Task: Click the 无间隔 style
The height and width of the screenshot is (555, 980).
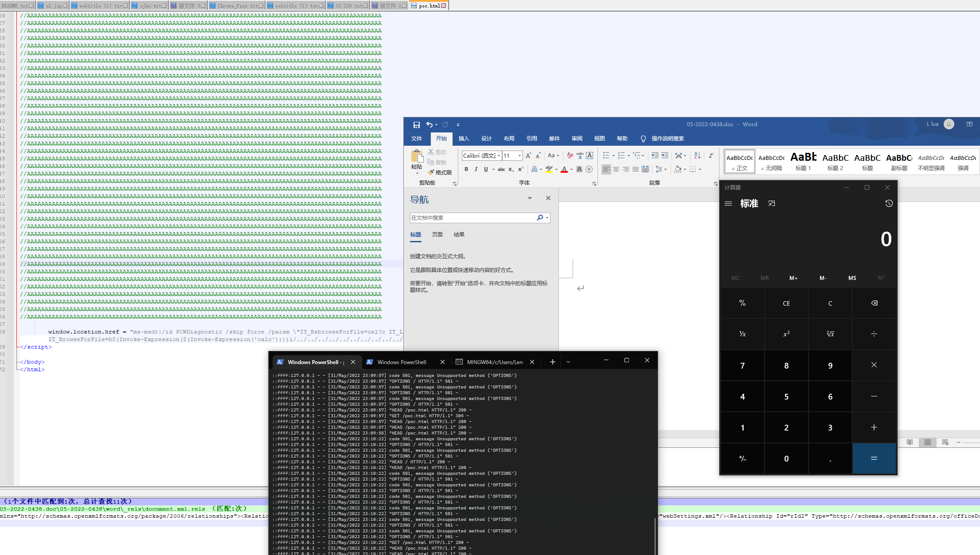Action: (771, 162)
